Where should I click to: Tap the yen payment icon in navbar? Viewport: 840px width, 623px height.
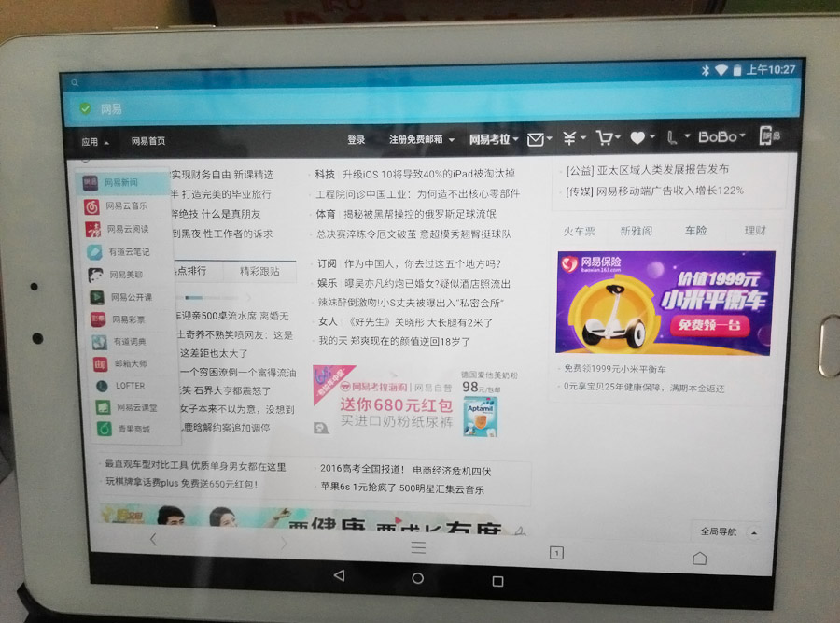(x=569, y=138)
